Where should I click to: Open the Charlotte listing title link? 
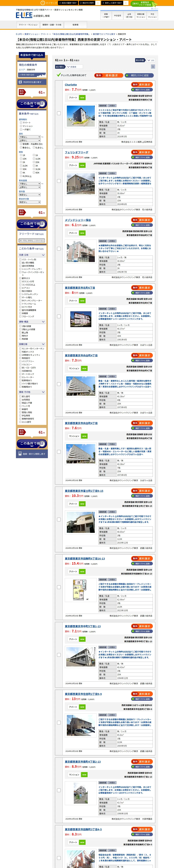click(71, 85)
